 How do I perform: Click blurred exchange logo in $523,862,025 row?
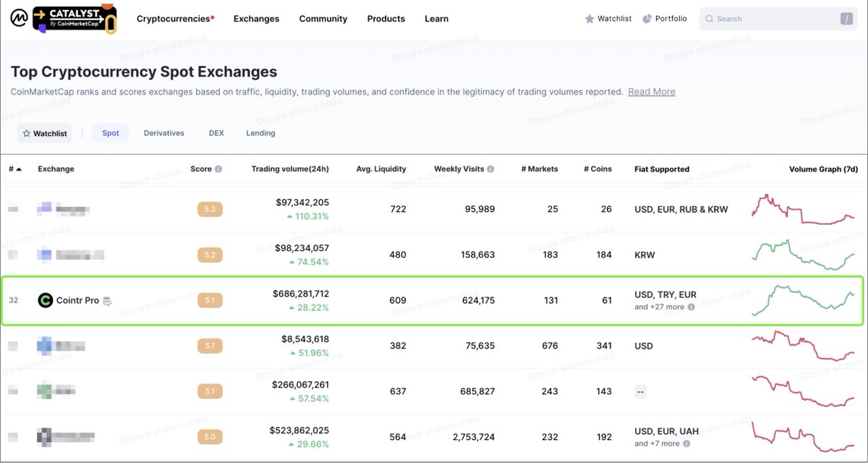pos(46,437)
